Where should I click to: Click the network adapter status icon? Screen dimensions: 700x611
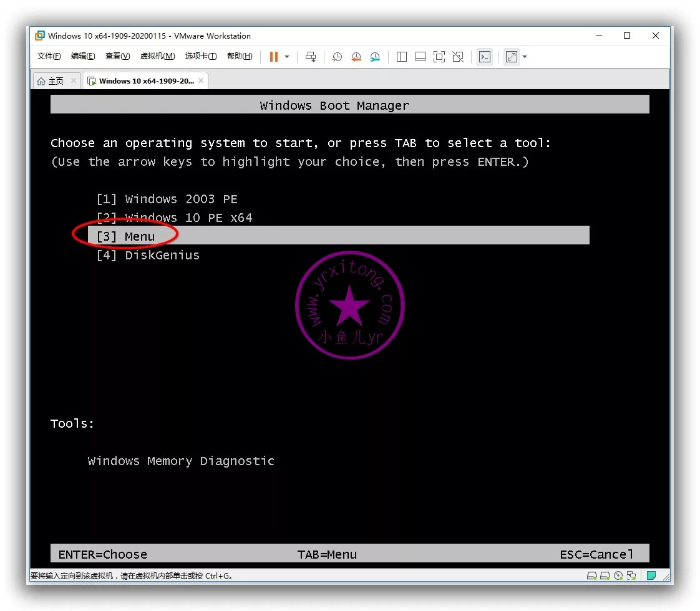coord(631,575)
